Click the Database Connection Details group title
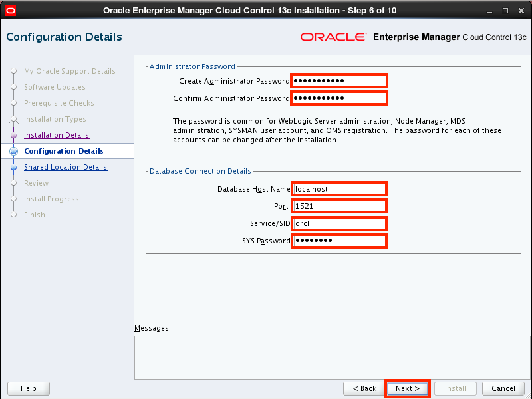Image resolution: width=532 pixels, height=399 pixels. [201, 171]
